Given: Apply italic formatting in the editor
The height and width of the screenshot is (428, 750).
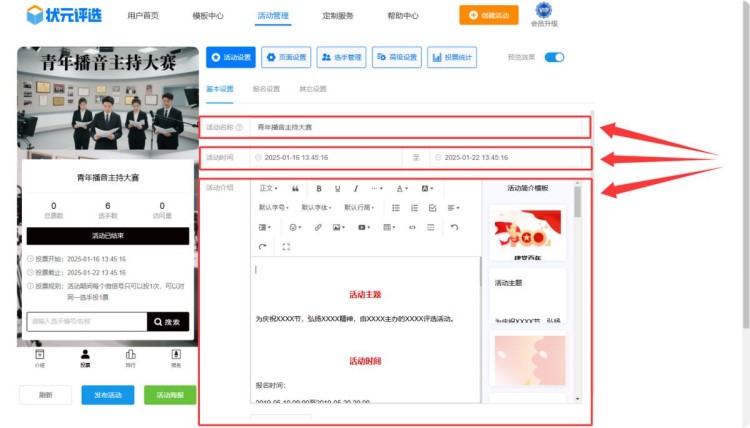Looking at the screenshot, I should click(x=355, y=188).
